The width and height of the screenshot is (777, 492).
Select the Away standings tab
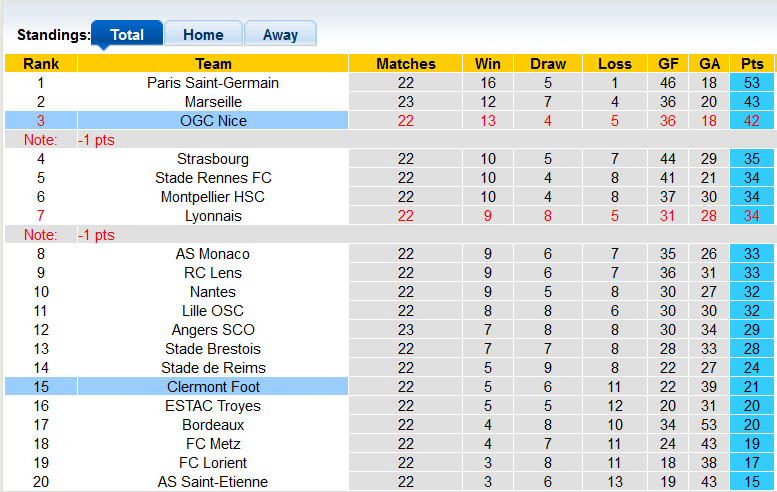point(280,35)
